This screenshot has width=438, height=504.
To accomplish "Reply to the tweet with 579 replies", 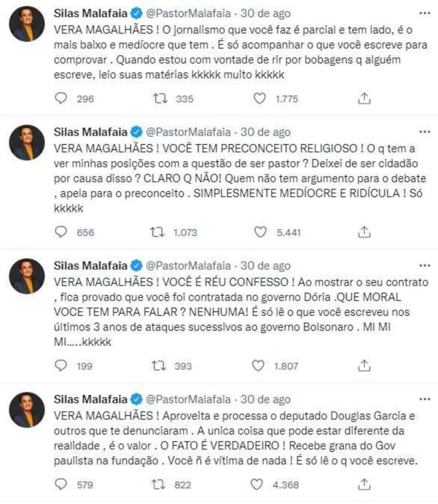I will pyautogui.click(x=61, y=485).
